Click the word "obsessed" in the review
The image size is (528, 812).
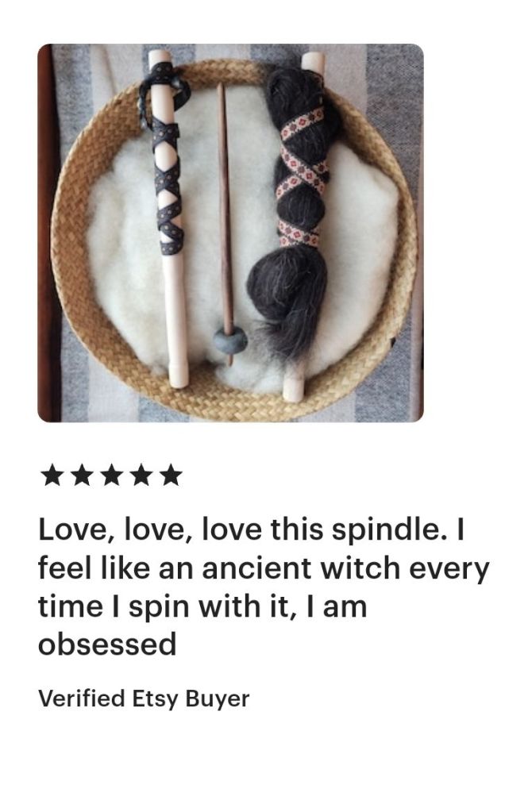tap(107, 645)
